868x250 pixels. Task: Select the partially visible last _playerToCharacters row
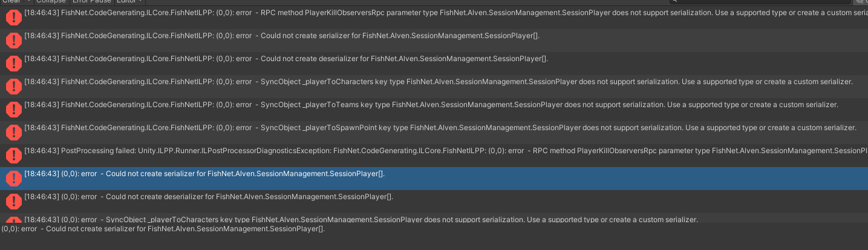[363, 219]
